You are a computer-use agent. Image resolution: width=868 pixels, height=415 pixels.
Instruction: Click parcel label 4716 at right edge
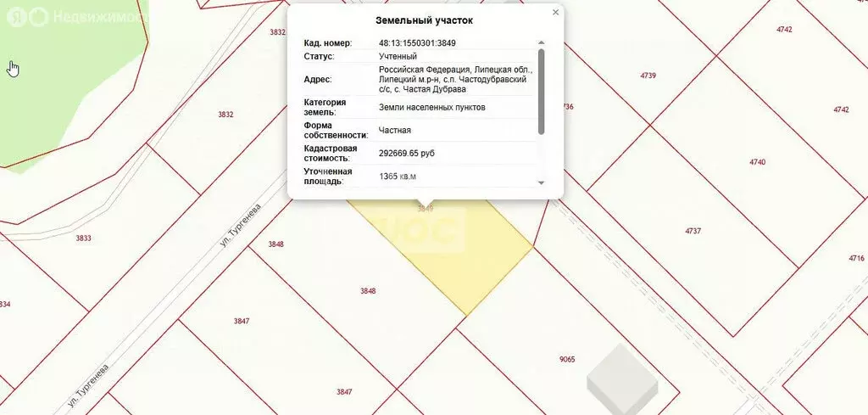[856, 258]
